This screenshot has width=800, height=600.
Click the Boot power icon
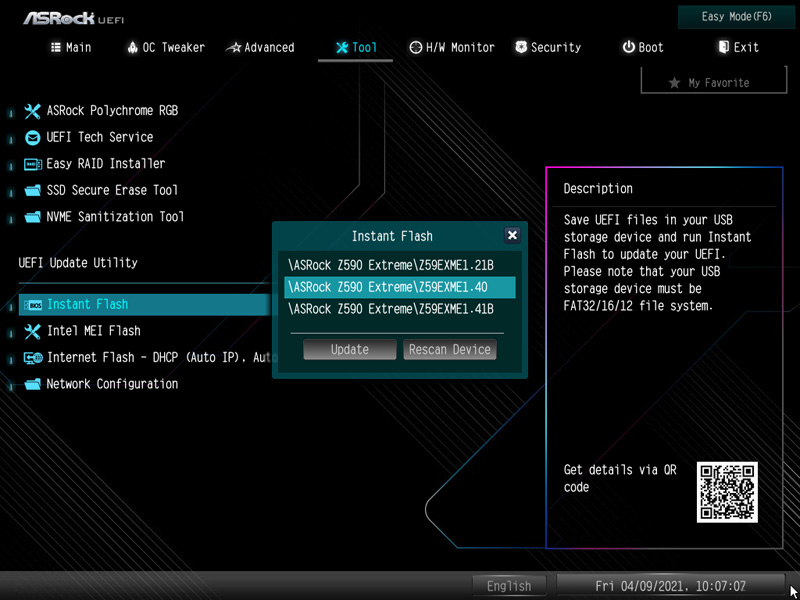(628, 47)
